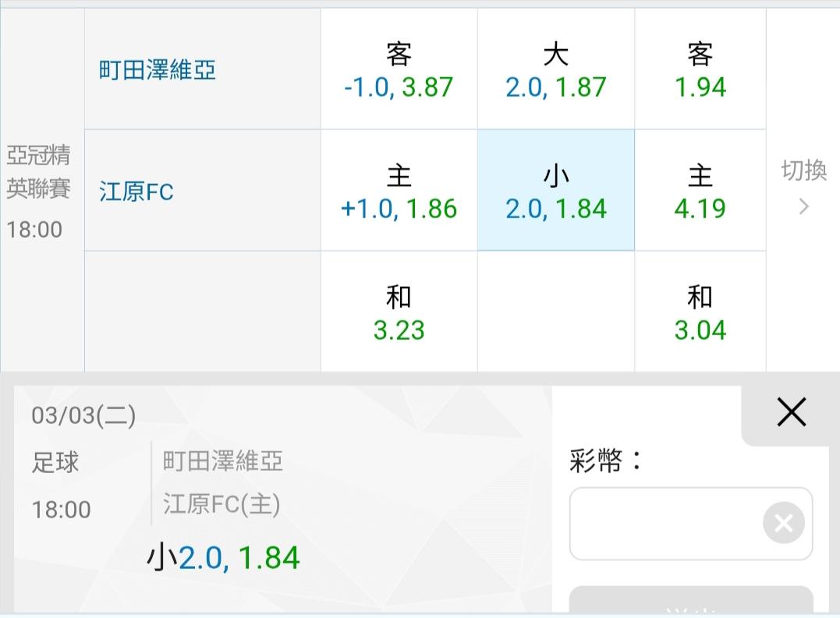
Task: Pick the 客 -1.0, 3.87 handicap bet
Action: click(399, 70)
